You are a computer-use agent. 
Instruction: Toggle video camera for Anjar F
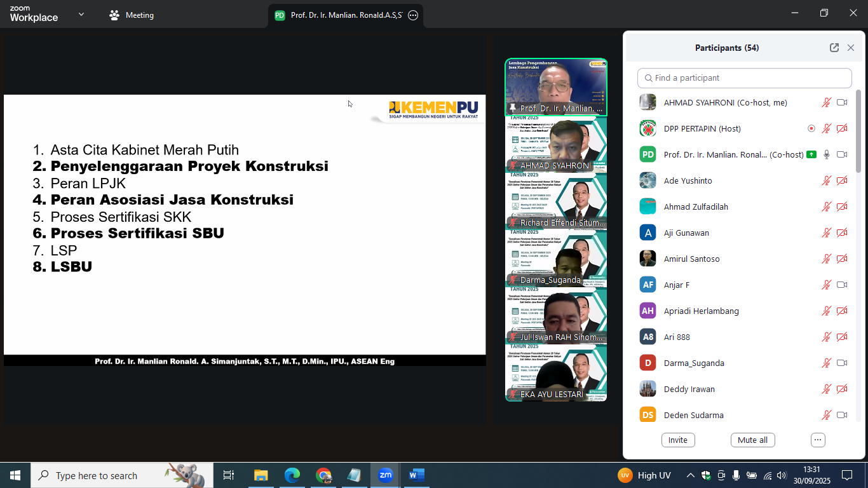[x=842, y=285]
